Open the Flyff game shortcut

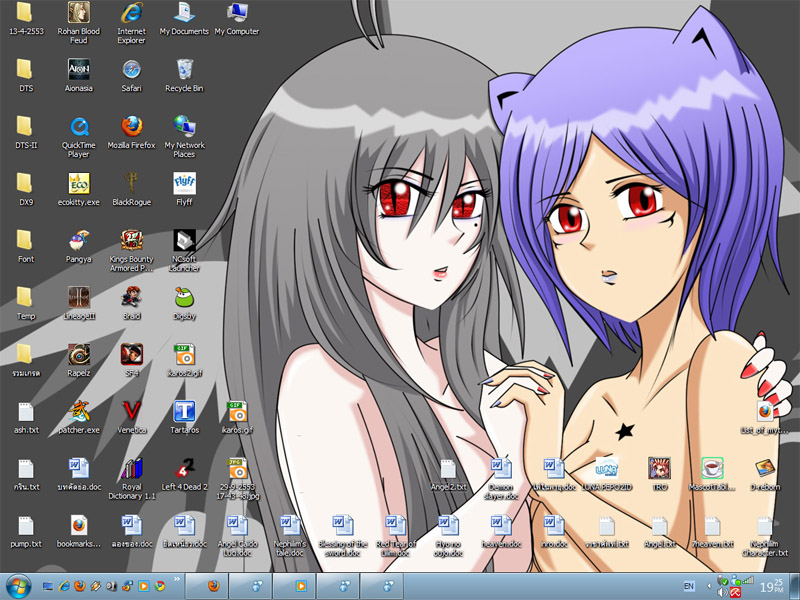point(184,189)
